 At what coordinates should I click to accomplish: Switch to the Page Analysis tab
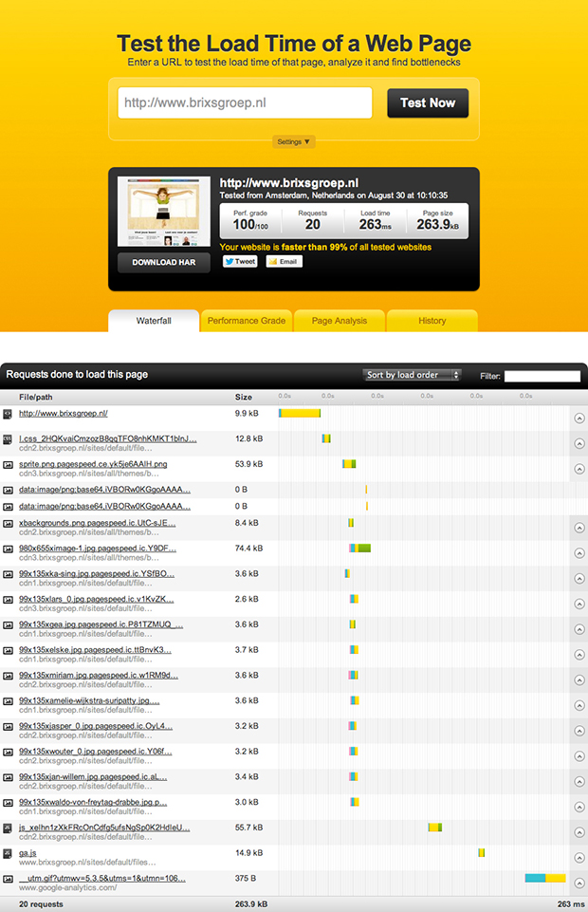[x=340, y=321]
